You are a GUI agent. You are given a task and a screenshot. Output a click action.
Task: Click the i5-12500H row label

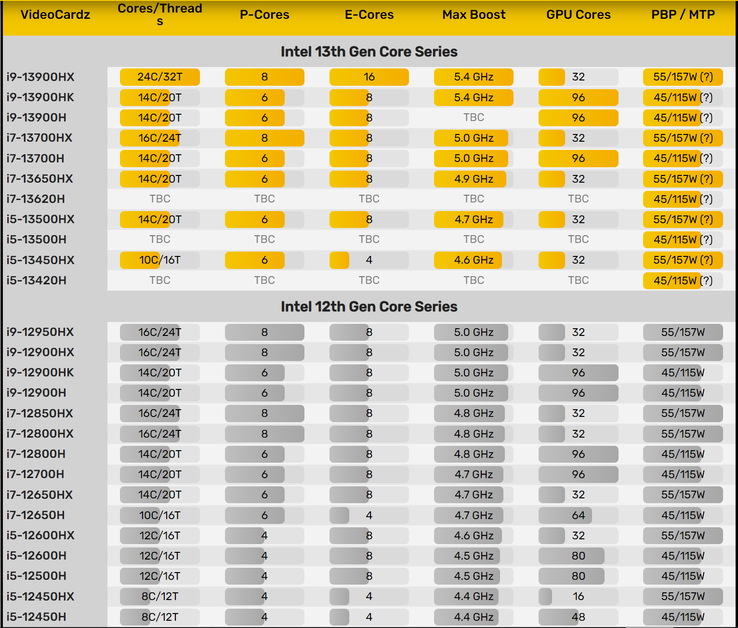[36, 576]
